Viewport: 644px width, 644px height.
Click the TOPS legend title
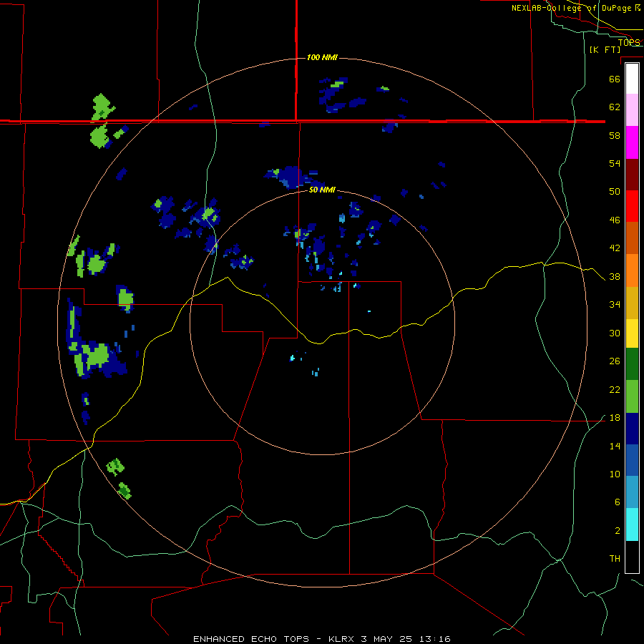pos(629,42)
